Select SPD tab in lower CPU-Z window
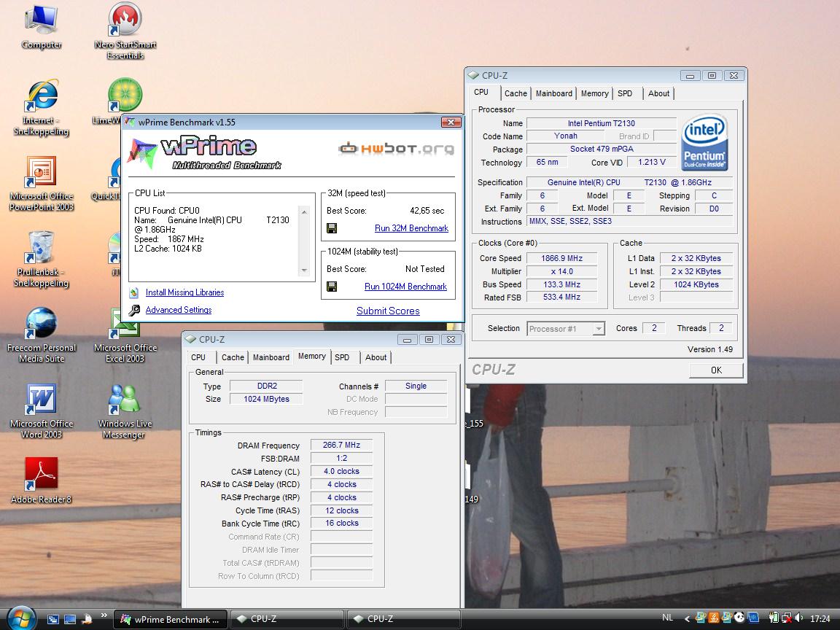 [x=342, y=357]
